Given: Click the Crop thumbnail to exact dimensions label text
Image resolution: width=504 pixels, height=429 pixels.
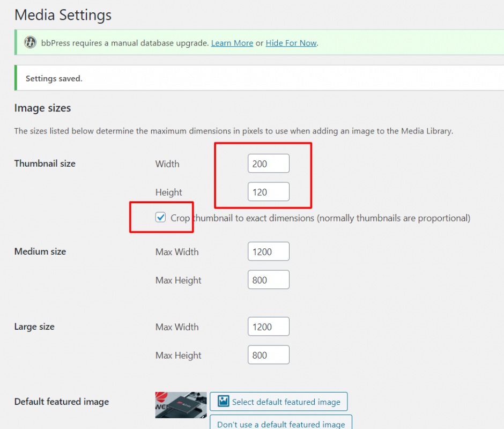Looking at the screenshot, I should click(x=320, y=218).
